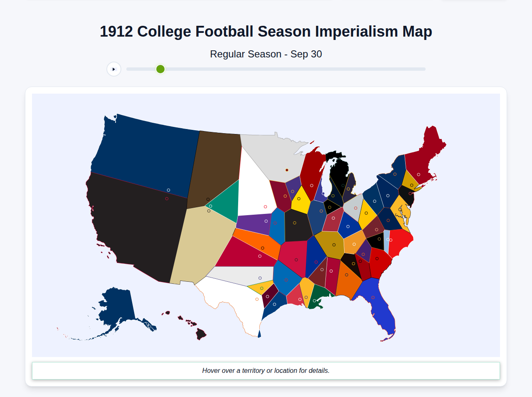Viewport: 532px width, 397px height.
Task: Click the hover details info bar below the map
Action: tap(266, 370)
